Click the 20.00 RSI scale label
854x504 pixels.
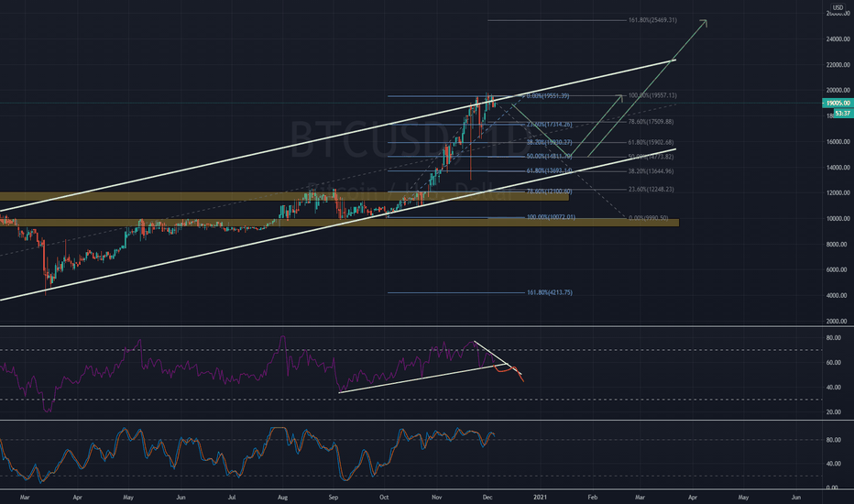[833, 412]
